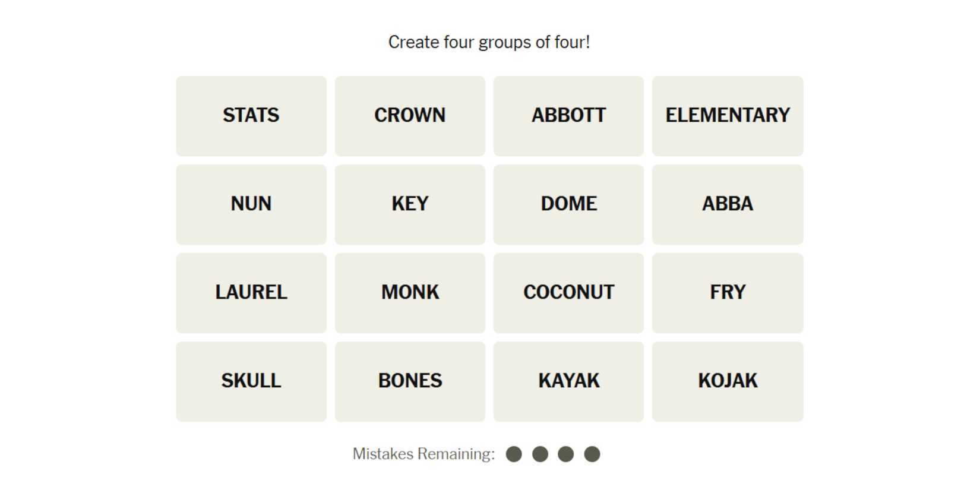Pick the CROWN word tile
The image size is (980, 490).
[x=410, y=116]
